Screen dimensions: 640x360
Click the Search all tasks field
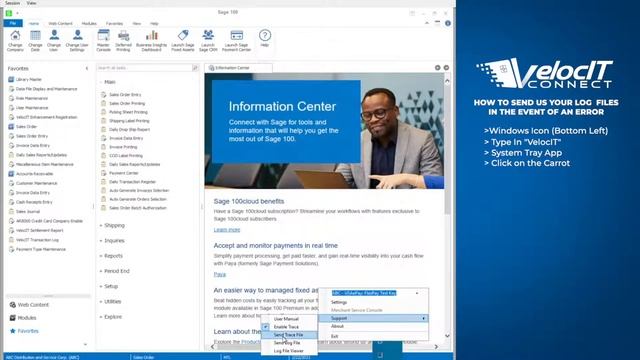click(x=144, y=68)
